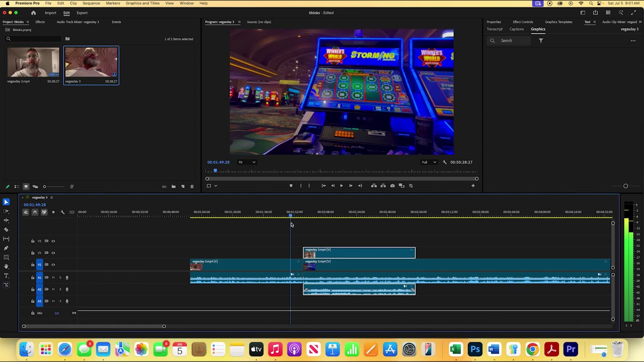Click the Extract button
644x362 pixels.
pyautogui.click(x=383, y=186)
